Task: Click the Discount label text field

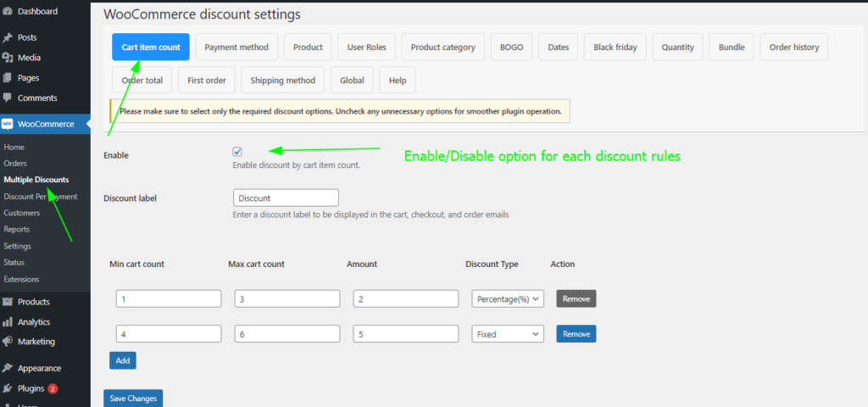Action: [x=285, y=198]
